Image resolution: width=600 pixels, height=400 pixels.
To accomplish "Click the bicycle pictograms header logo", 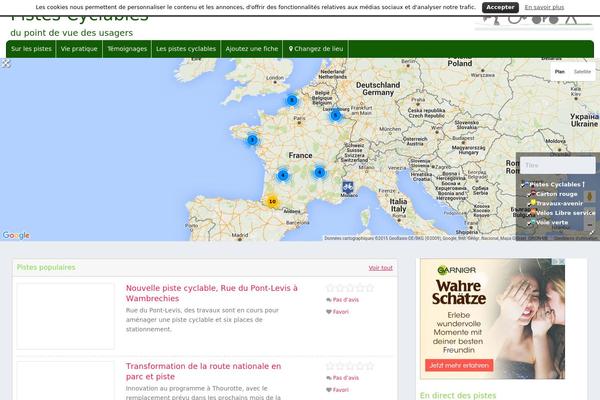I will (533, 21).
